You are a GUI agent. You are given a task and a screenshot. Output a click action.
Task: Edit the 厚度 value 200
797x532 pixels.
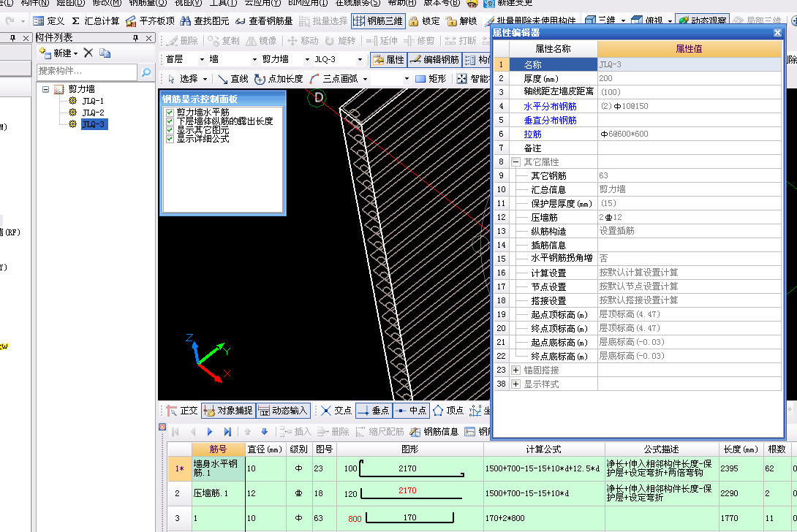tap(690, 78)
